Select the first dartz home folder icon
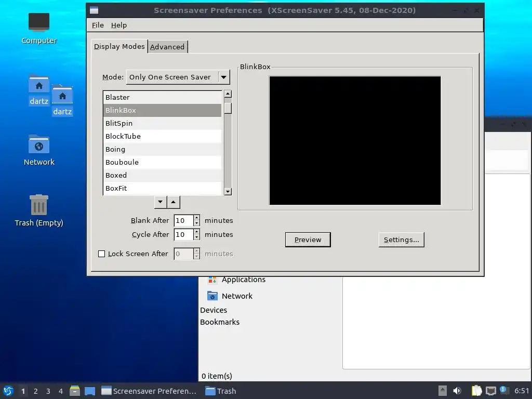Image resolution: width=532 pixels, height=399 pixels. (39, 90)
